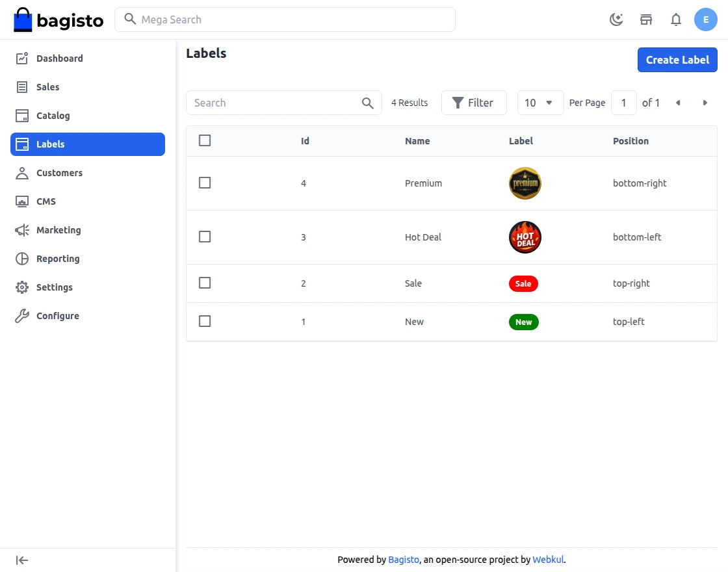Open Marketing menu item

click(x=88, y=230)
